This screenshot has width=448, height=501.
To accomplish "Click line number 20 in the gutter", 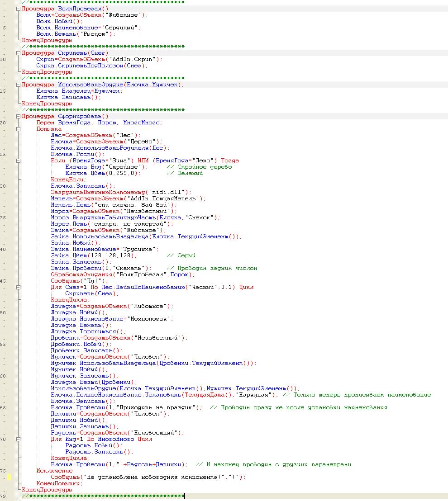I will (x=4, y=123).
